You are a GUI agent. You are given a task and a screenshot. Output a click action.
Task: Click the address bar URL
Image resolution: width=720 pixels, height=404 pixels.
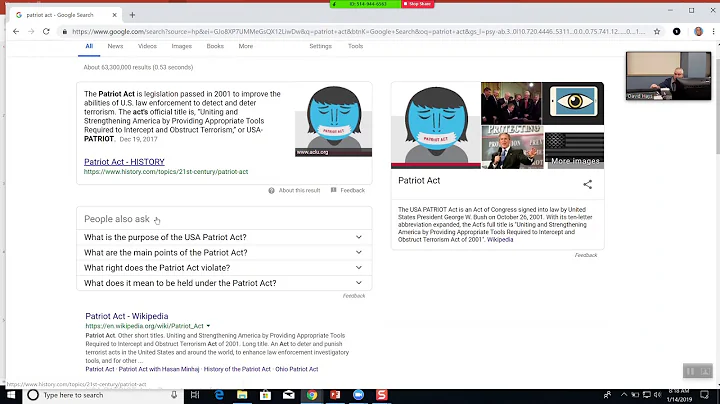coord(358,31)
